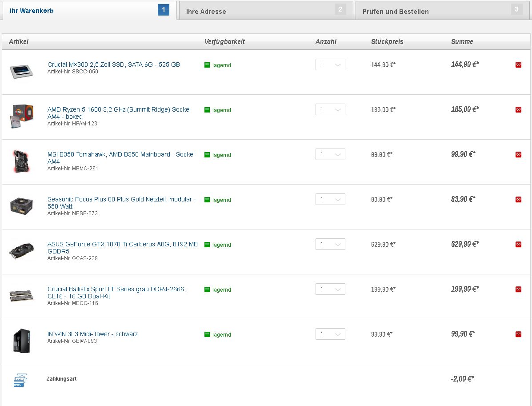Open quantity dropdown for Seasonic Focus Plus
Image resolution: width=532 pixels, height=406 pixels.
[330, 199]
